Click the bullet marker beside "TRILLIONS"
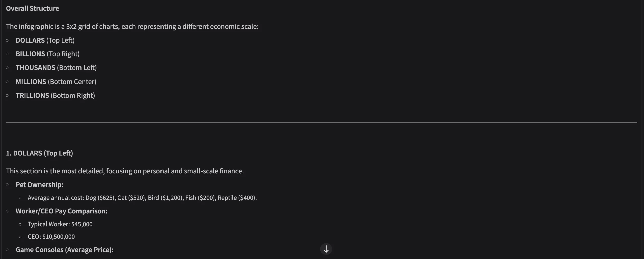Viewport: 644px width, 259px height. tap(7, 95)
